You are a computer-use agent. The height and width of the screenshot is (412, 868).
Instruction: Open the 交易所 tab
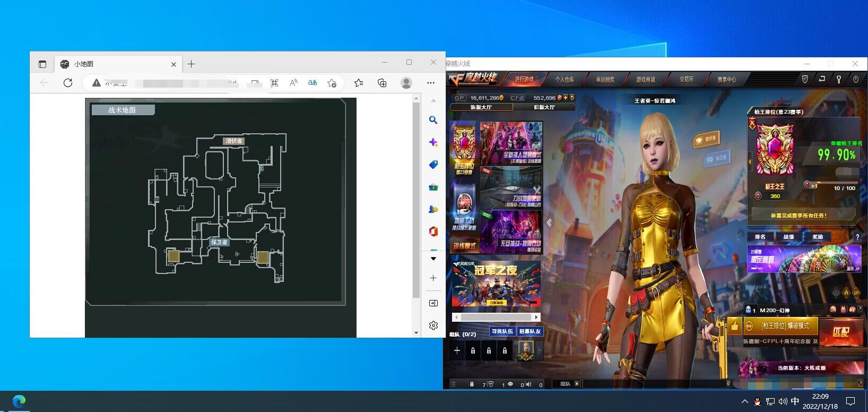(x=687, y=79)
